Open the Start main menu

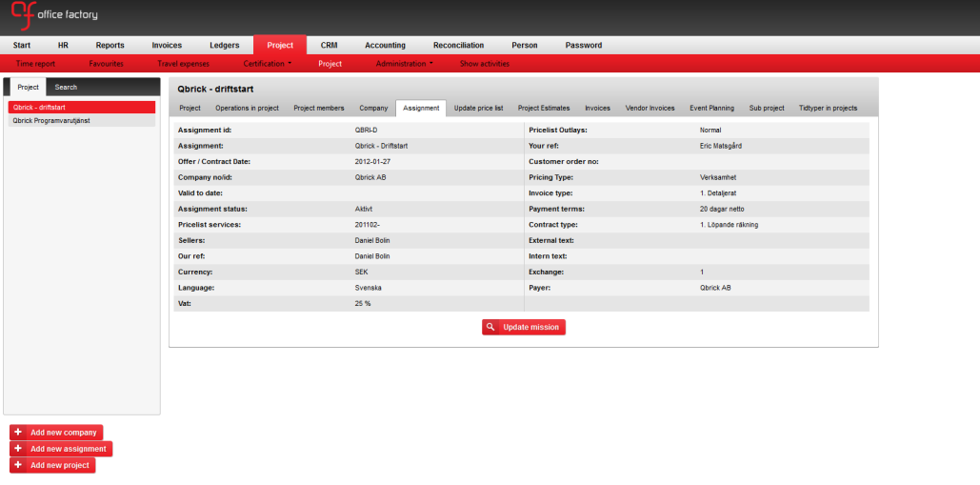click(21, 45)
